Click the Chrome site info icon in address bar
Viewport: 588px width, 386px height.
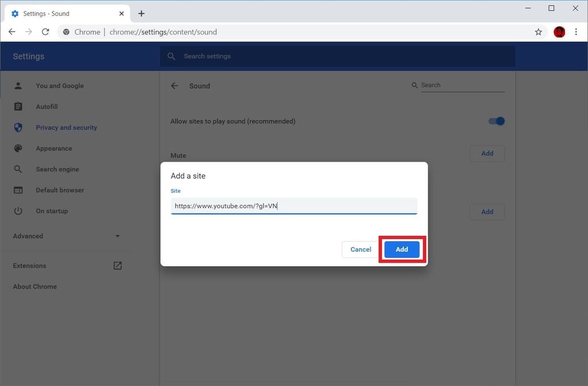(66, 32)
